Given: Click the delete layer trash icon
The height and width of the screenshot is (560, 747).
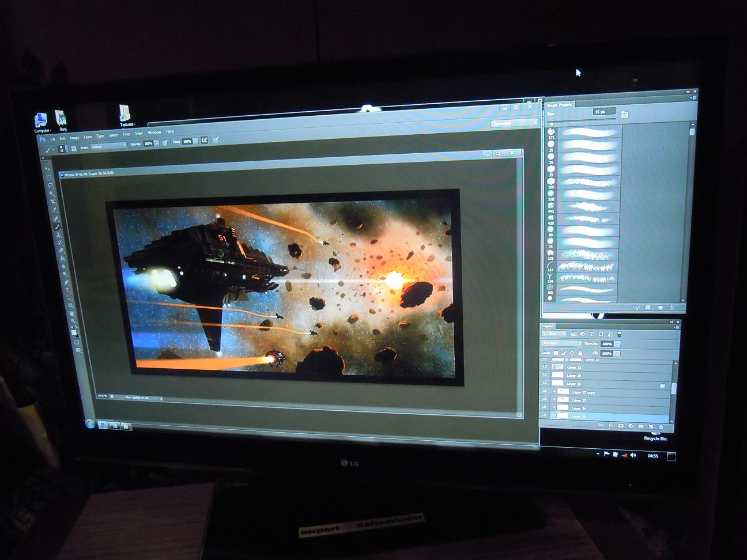Looking at the screenshot, I should [661, 426].
